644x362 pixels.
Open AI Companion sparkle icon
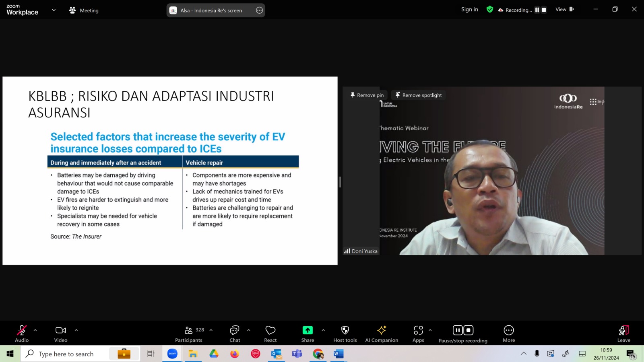tap(382, 330)
